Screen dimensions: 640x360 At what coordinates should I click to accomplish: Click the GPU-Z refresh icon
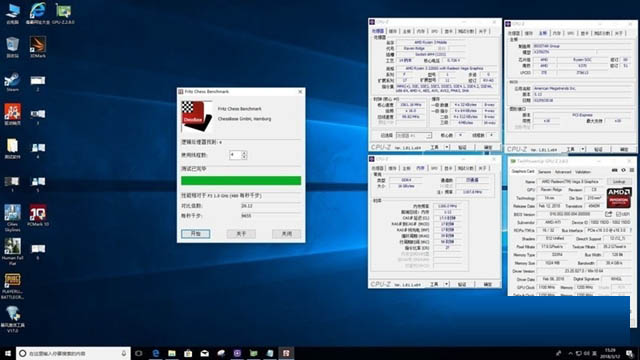pyautogui.click(x=623, y=170)
